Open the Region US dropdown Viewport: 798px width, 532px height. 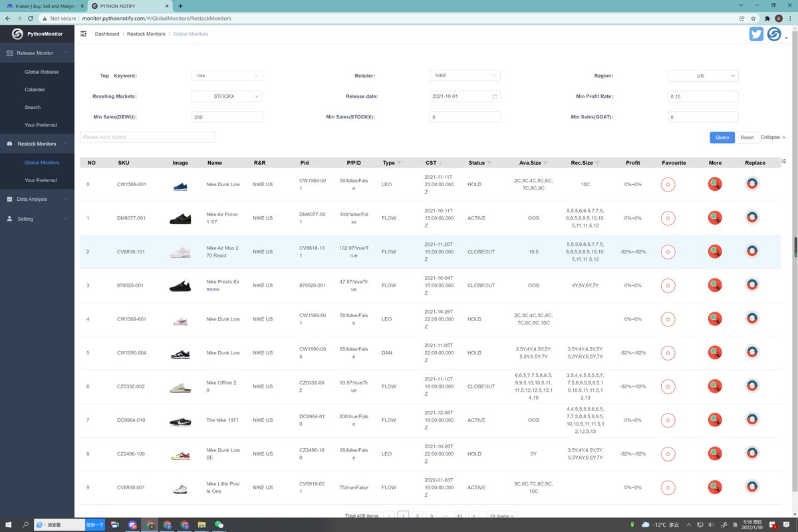pyautogui.click(x=703, y=76)
